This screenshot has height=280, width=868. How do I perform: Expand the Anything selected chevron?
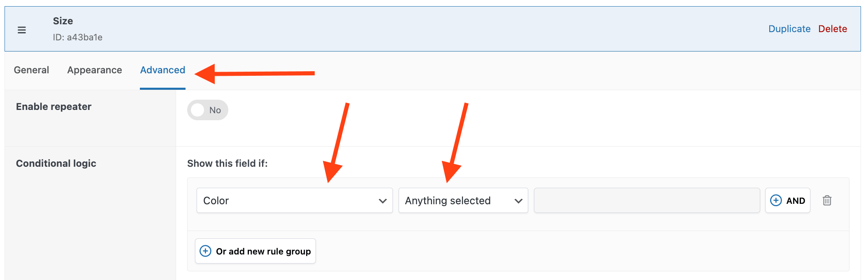[518, 201]
